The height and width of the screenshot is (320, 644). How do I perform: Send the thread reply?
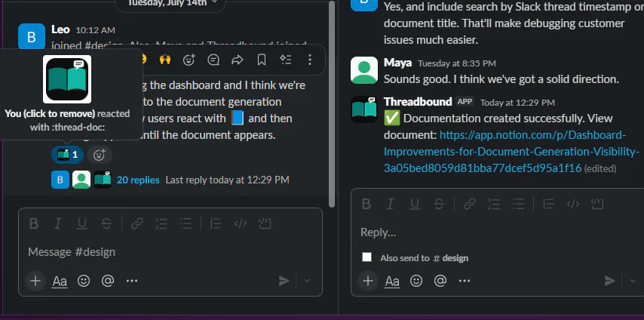point(610,281)
